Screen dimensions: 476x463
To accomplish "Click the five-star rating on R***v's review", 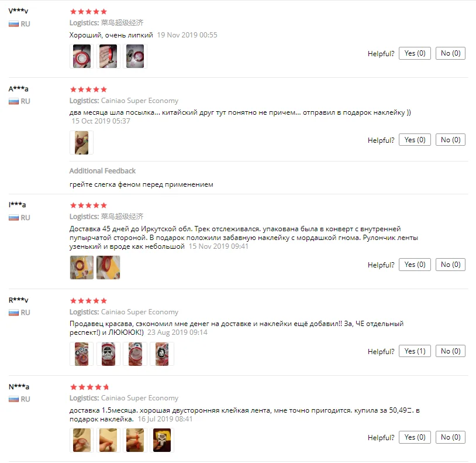I will tap(88, 301).
